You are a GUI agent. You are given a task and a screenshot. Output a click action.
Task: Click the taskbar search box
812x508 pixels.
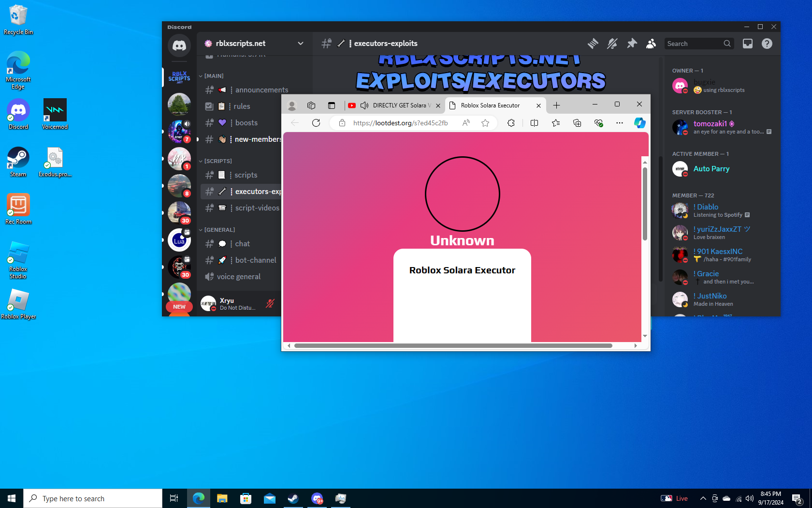93,498
